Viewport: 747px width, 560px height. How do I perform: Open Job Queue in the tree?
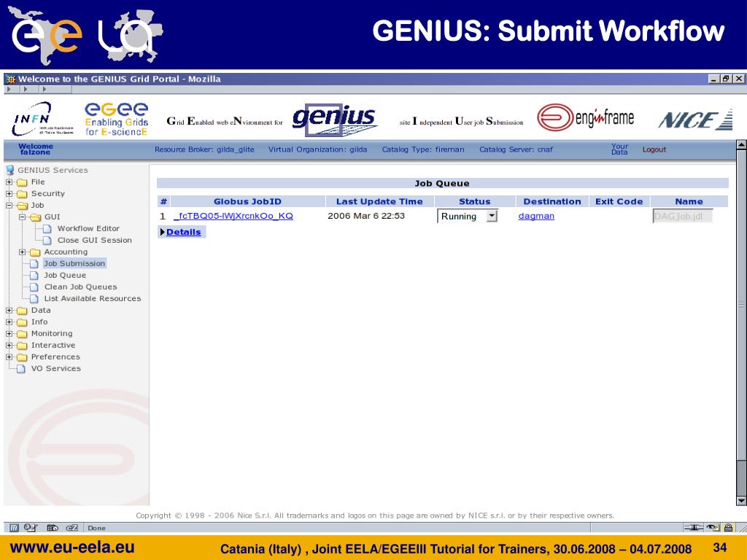click(x=65, y=275)
